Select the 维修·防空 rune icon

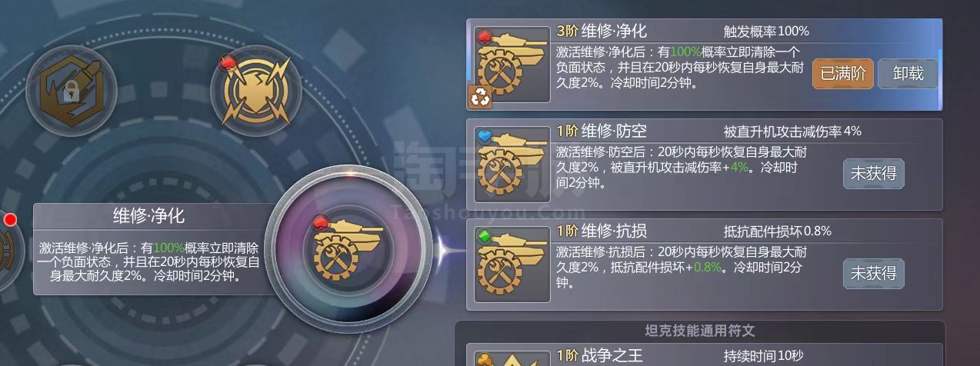pos(512,165)
